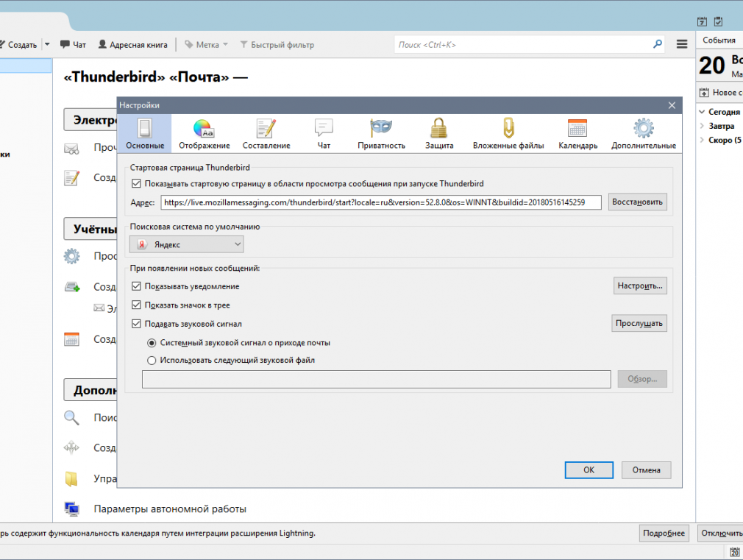743x560 pixels.
Task: Click the Настроить... button
Action: pos(640,286)
